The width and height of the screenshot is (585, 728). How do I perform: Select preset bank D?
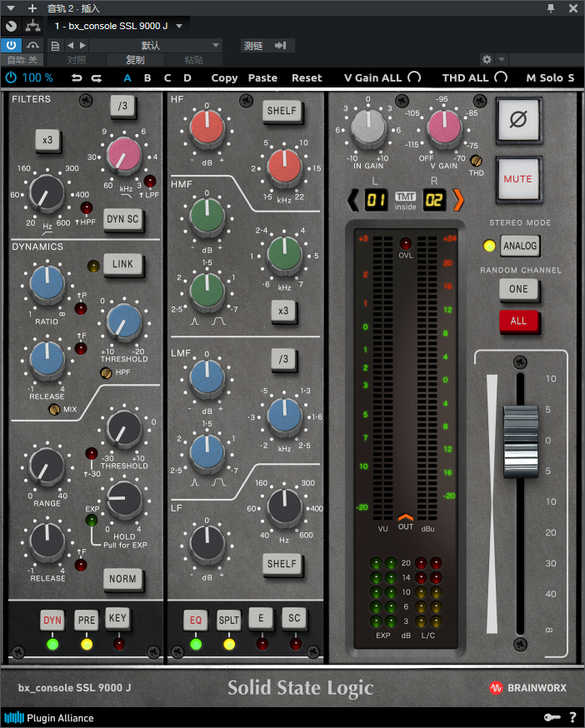[187, 78]
